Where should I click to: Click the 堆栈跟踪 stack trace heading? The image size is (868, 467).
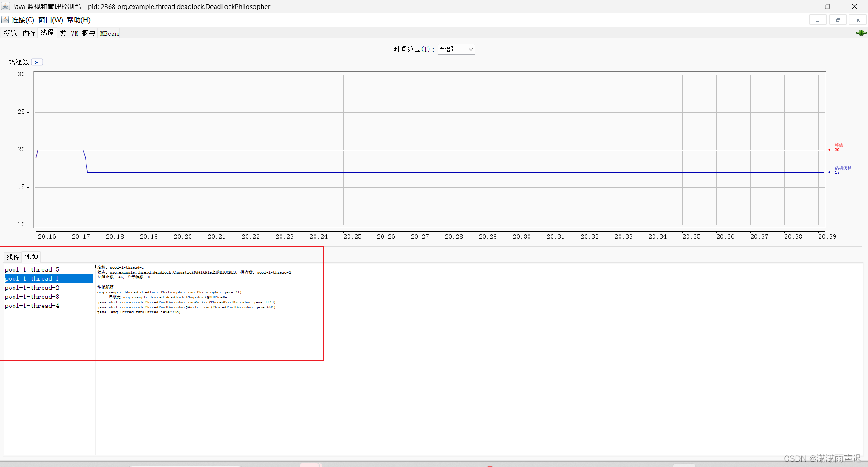[106, 288]
